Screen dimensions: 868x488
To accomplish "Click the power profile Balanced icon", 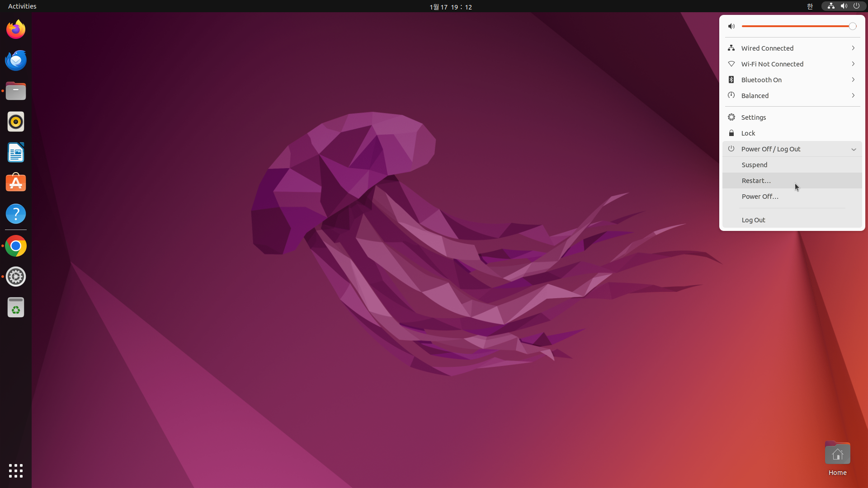I will 731,95.
